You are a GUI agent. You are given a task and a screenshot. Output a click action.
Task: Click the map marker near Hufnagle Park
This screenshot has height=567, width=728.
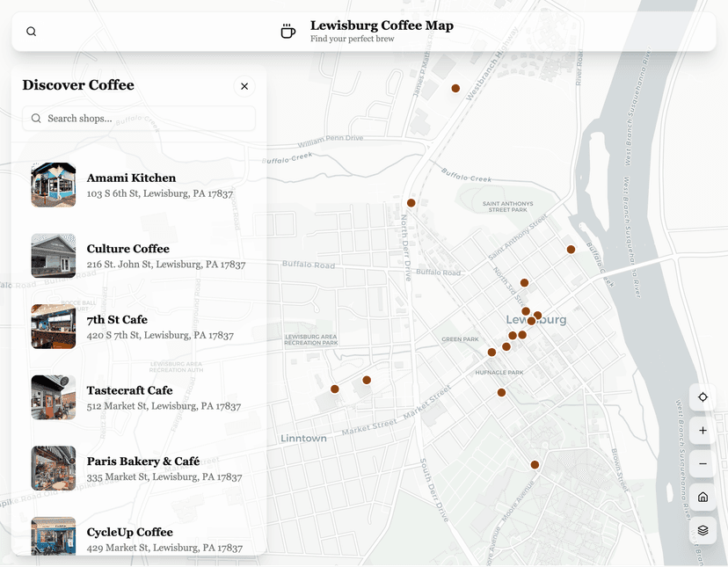(501, 392)
